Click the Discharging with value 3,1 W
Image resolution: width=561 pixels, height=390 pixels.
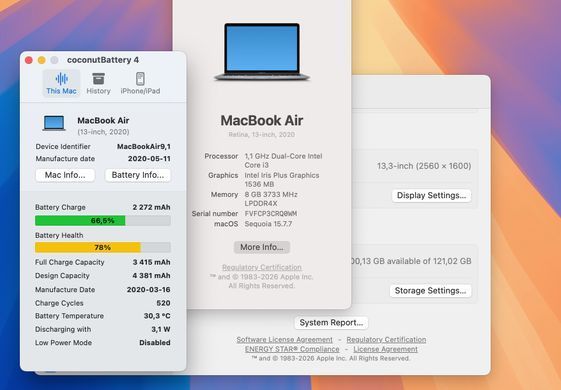[x=161, y=329]
